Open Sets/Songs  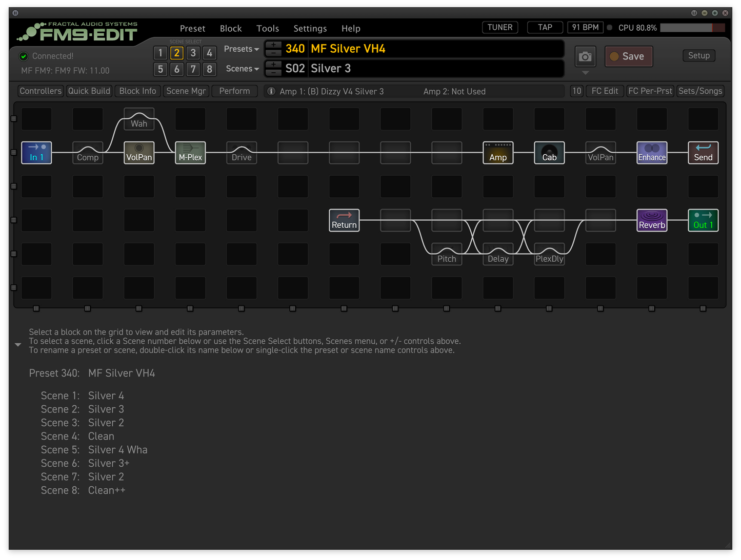tap(700, 91)
